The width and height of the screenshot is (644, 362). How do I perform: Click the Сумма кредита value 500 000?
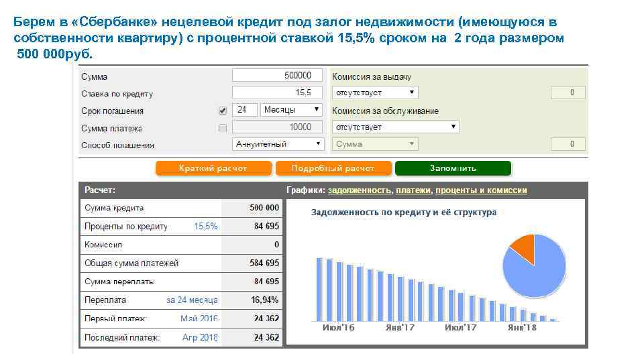(264, 208)
